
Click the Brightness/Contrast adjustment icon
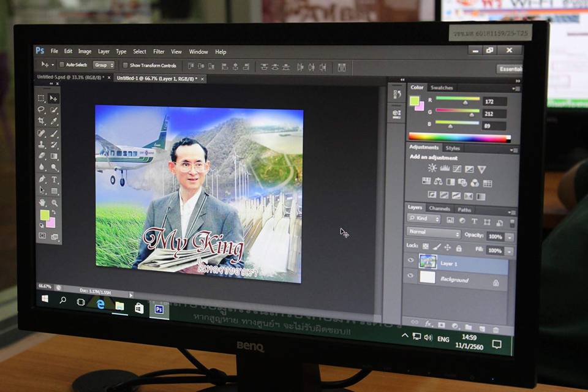click(x=432, y=168)
